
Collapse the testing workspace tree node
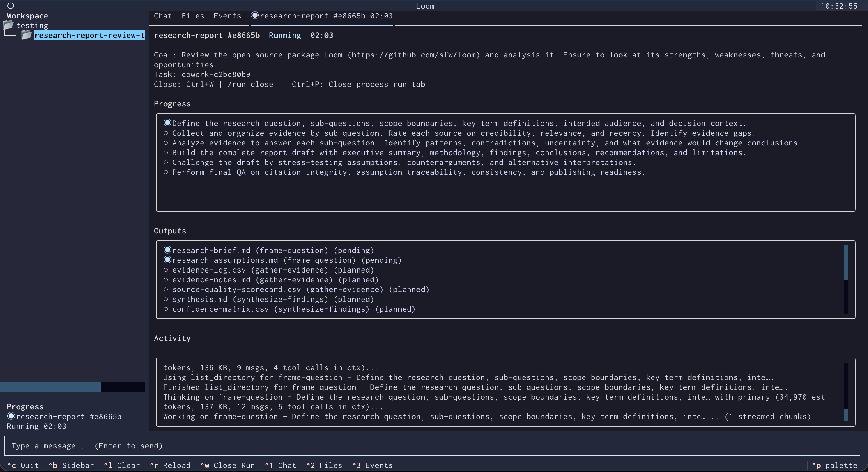click(x=32, y=26)
